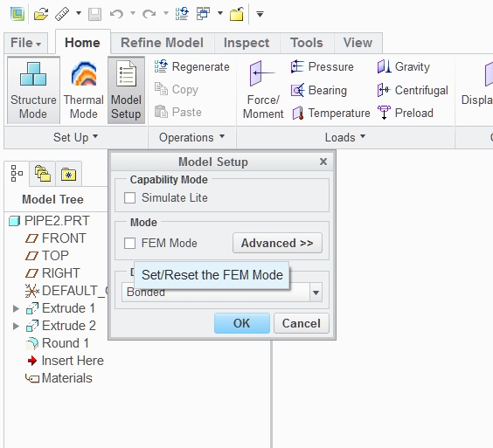Add a Temperature load

pos(331,113)
